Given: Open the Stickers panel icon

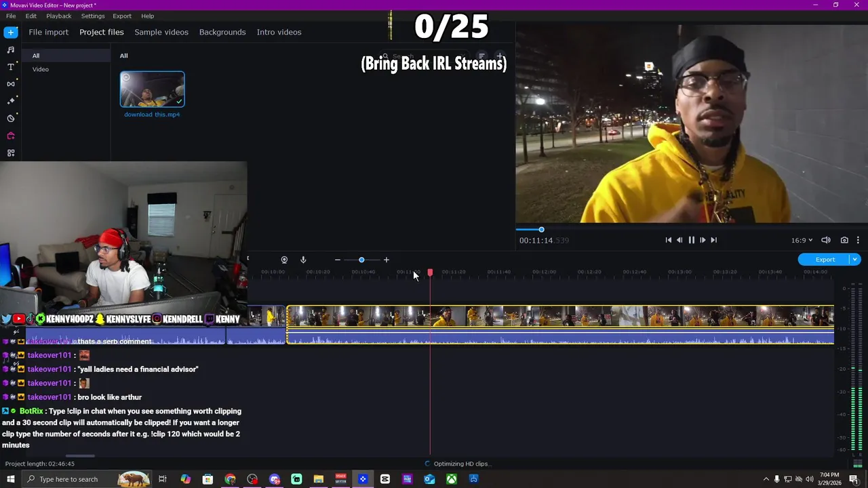Looking at the screenshot, I should point(11,119).
